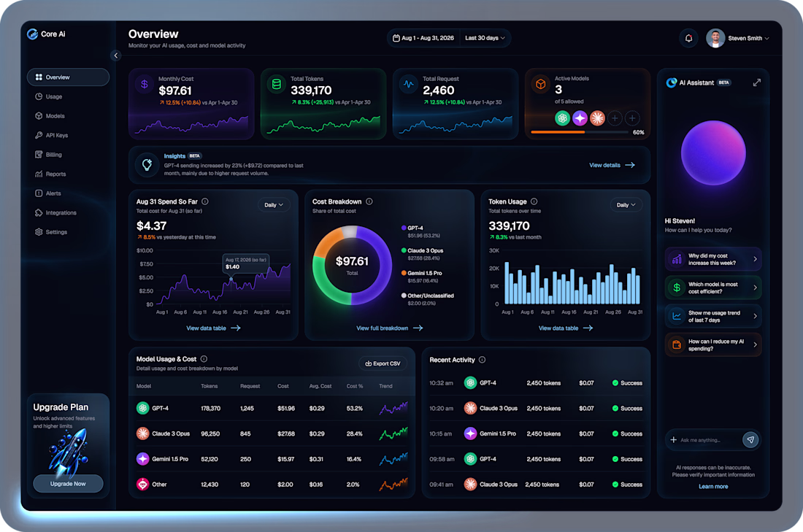Screen dimensions: 803x532
Task: Open info tooltip for Cost Breakdown
Action: point(369,201)
